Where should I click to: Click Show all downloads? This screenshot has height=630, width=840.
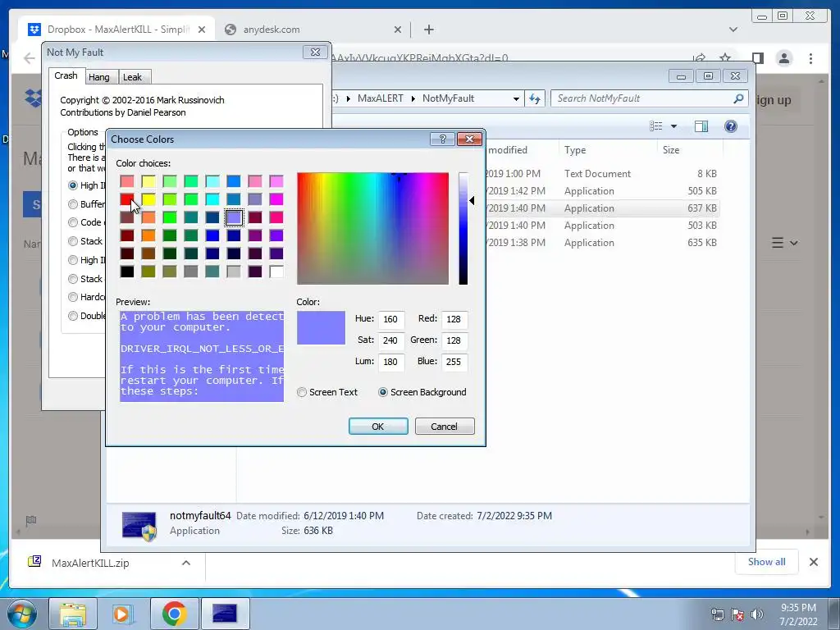coord(767,561)
